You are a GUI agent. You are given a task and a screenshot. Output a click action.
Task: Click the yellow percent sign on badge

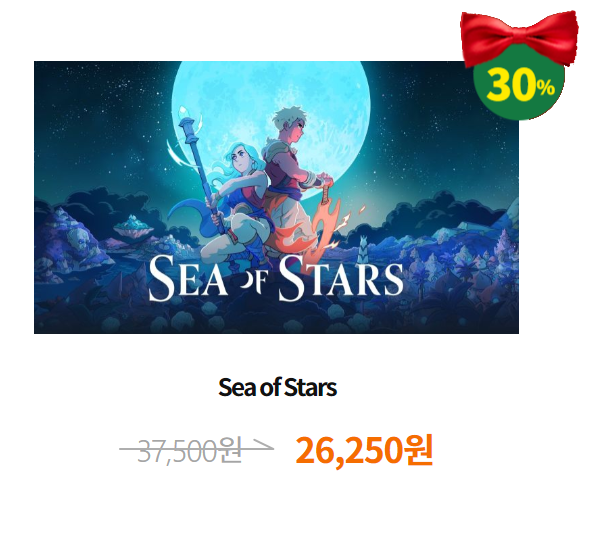pos(545,88)
